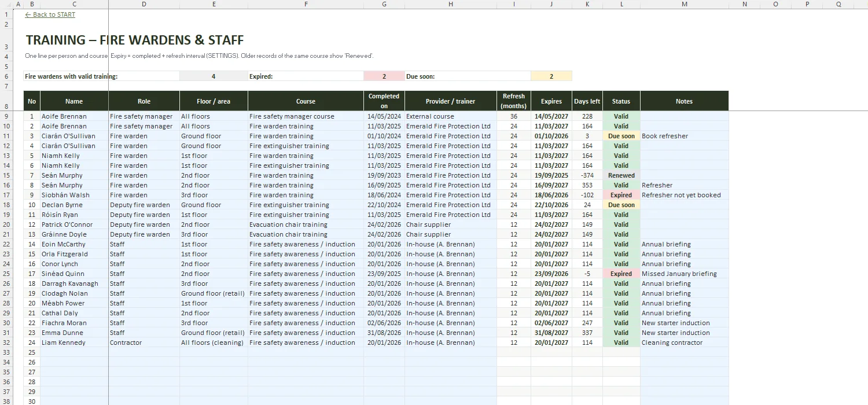Select Conor Lynch's name cell

click(74, 264)
